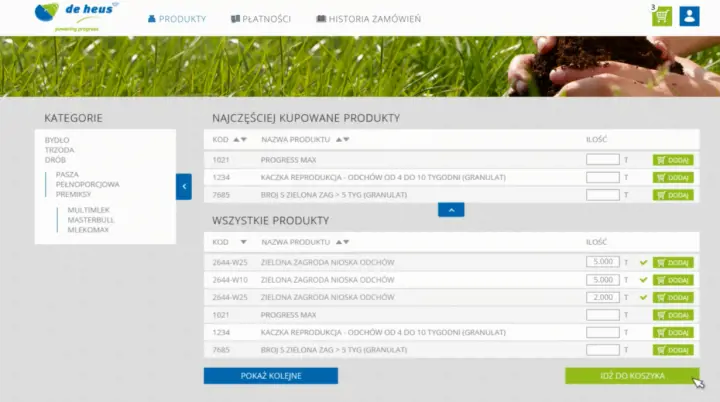Click quantity field for Progress Max in all products
Screen dimensions: 720x402
[x=602, y=315]
